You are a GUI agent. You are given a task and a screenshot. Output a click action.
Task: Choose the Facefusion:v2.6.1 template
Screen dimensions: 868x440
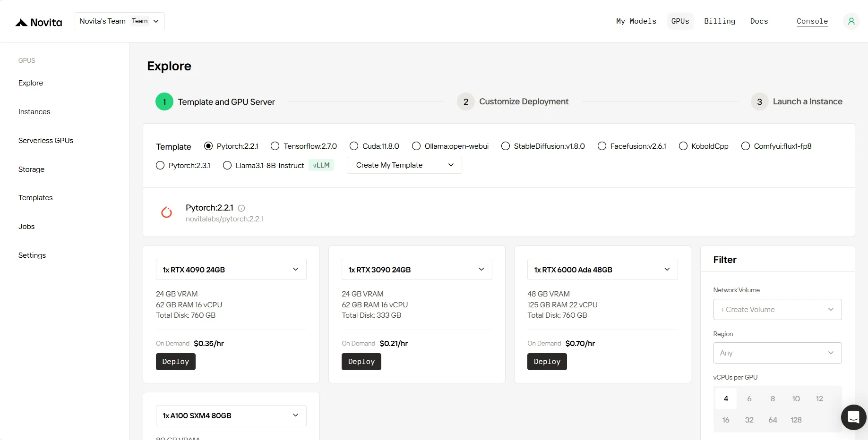[x=602, y=146]
